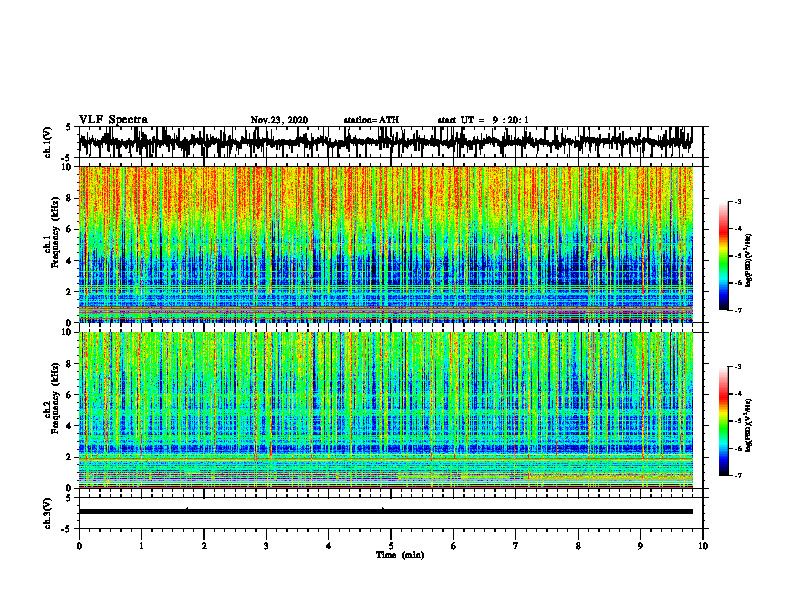
Task: Click the ch.1 frequency axis "6" tick label
Action: click(x=70, y=229)
